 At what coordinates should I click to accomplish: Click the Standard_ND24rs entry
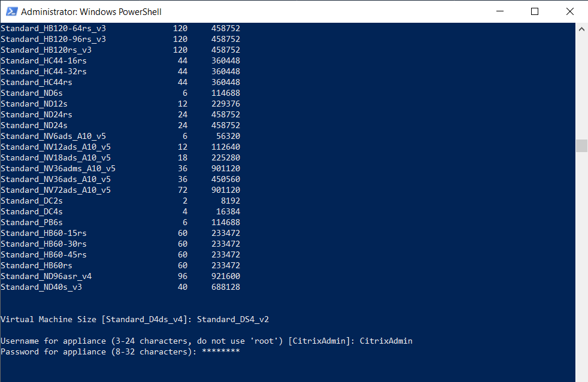pos(37,115)
